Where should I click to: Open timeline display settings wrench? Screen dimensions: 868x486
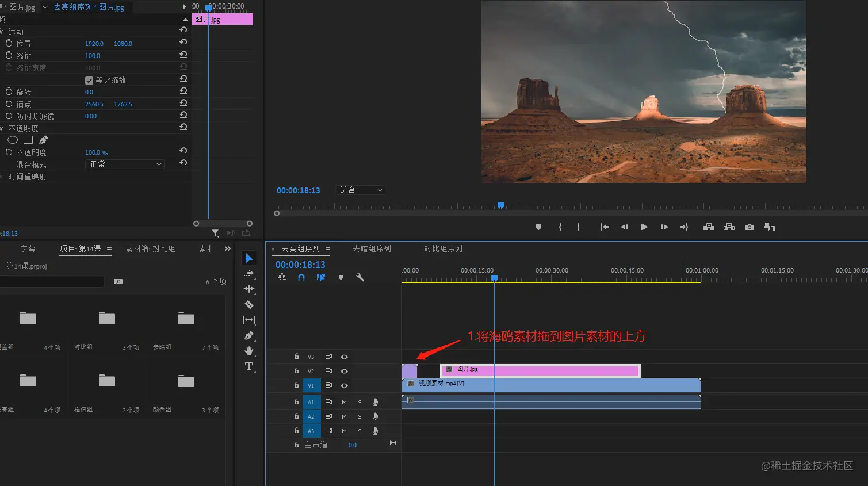pos(360,277)
